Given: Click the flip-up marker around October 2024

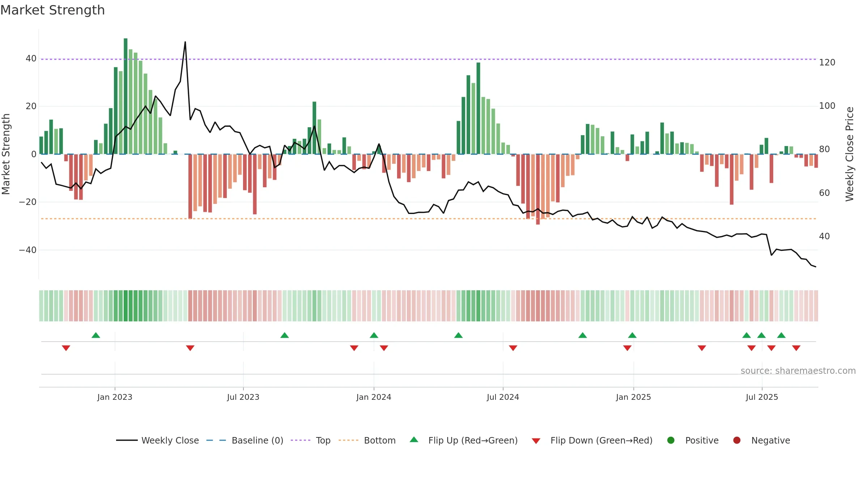Looking at the screenshot, I should coord(583,335).
